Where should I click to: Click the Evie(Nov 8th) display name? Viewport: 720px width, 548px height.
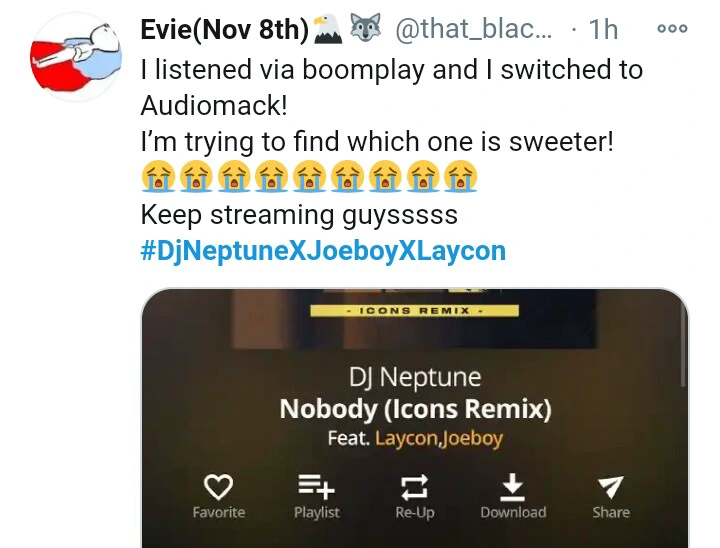pos(225,29)
